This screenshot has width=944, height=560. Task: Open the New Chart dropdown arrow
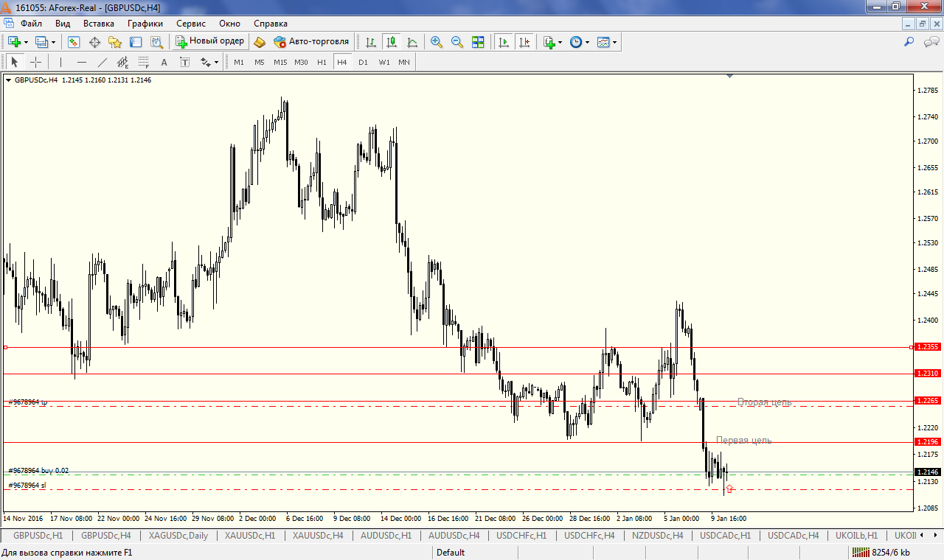[26, 42]
